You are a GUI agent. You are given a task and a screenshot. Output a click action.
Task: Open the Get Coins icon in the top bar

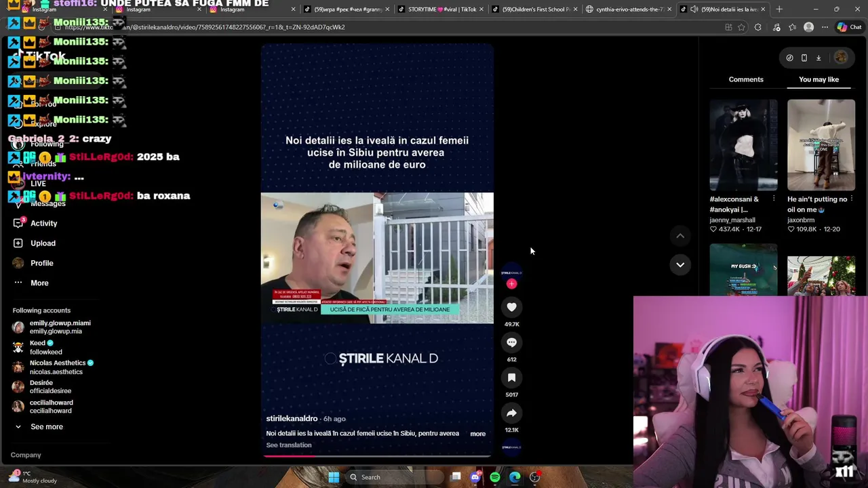(x=789, y=58)
